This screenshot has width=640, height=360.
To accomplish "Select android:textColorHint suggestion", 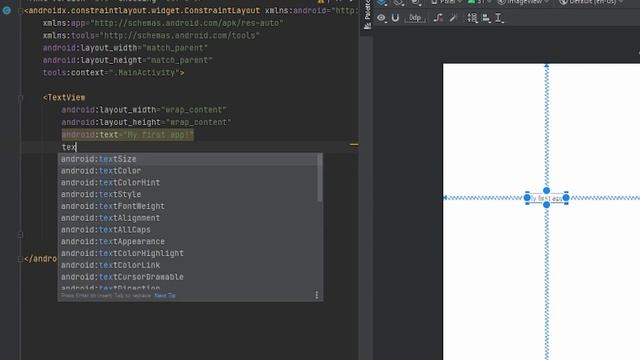I will click(189, 182).
